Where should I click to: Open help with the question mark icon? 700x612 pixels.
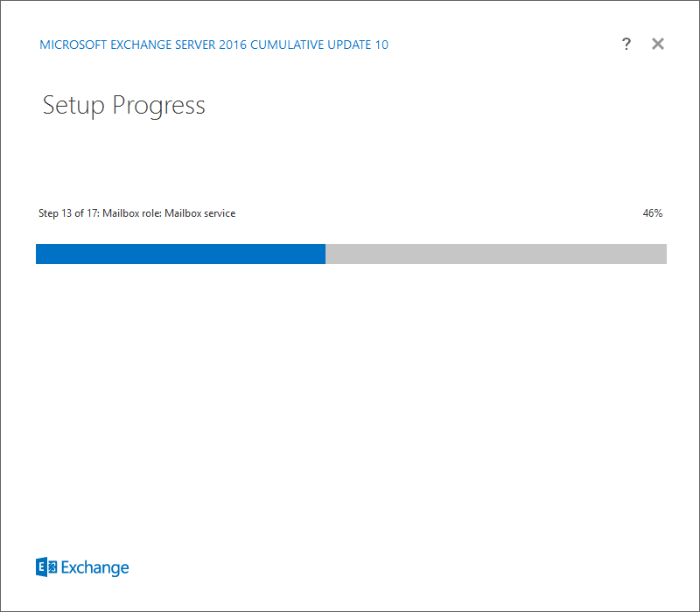click(626, 44)
